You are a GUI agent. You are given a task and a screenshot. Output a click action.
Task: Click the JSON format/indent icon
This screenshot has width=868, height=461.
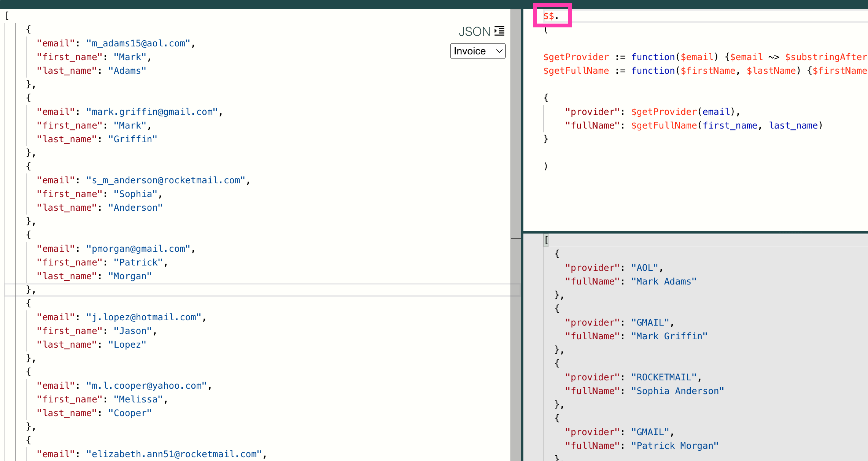pos(499,31)
